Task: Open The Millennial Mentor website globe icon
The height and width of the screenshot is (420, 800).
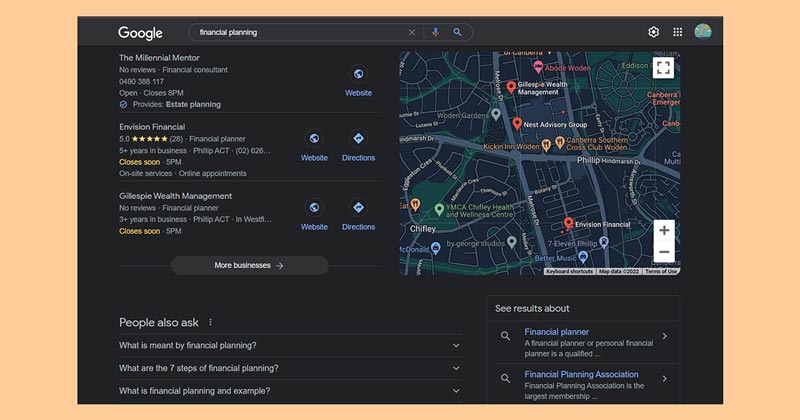Action: [358, 74]
